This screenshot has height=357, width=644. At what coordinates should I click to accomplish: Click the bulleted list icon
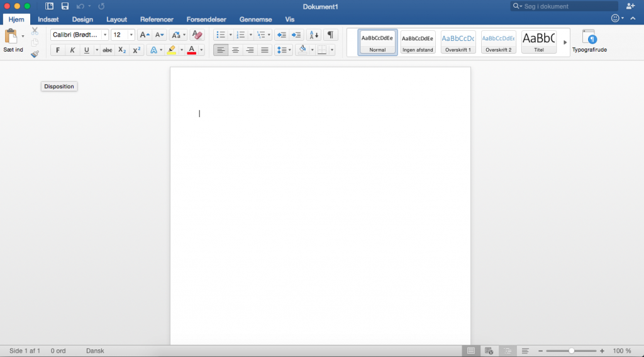point(221,35)
